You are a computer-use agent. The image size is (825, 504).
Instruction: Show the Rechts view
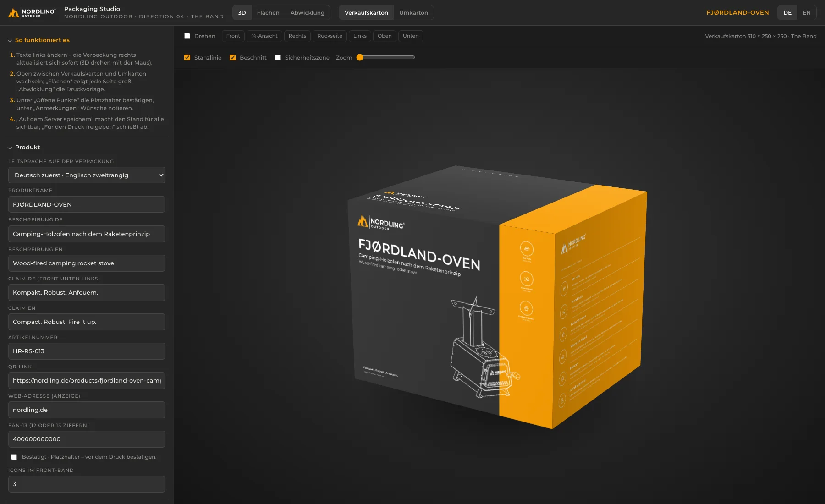(297, 36)
